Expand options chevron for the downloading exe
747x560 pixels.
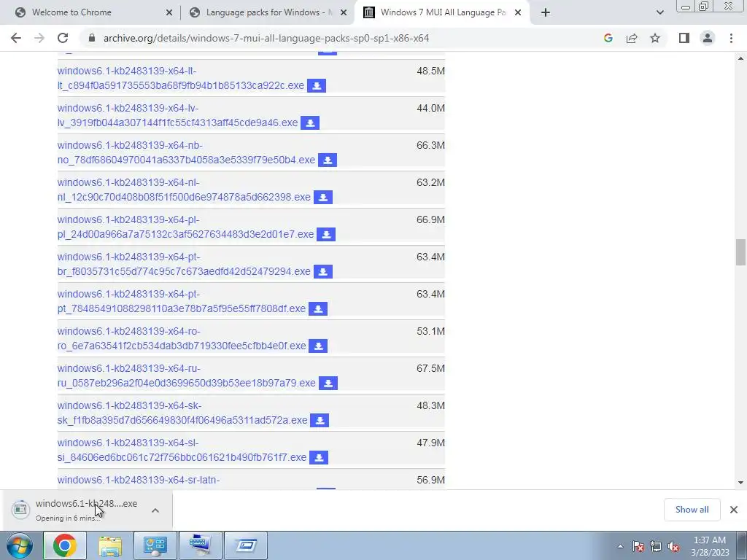pos(155,510)
